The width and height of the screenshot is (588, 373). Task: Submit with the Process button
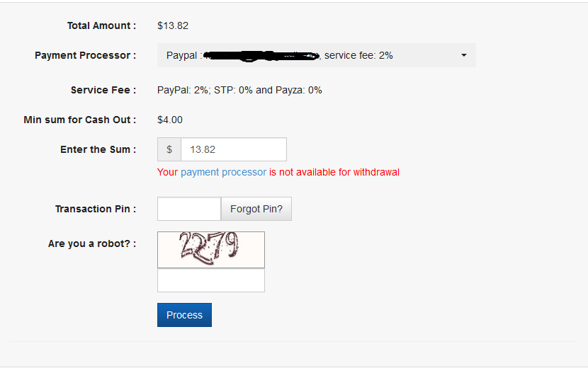pos(184,315)
